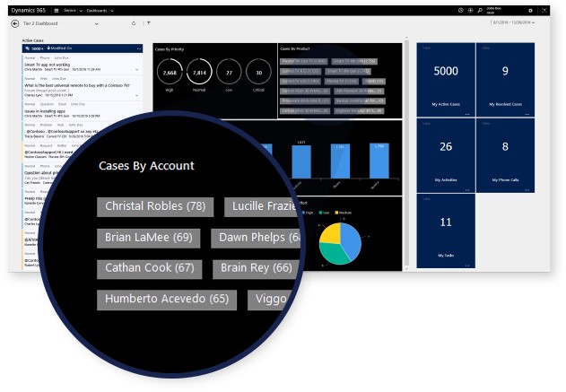This screenshot has height=392, width=566.
Task: Open recent items clock icon in top bar
Action: click(x=460, y=10)
